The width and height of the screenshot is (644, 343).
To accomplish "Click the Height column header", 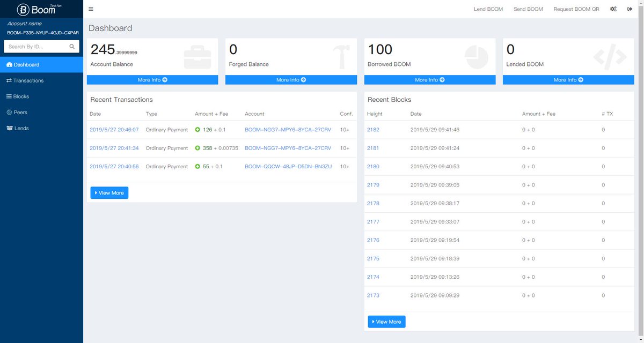I will tap(375, 114).
